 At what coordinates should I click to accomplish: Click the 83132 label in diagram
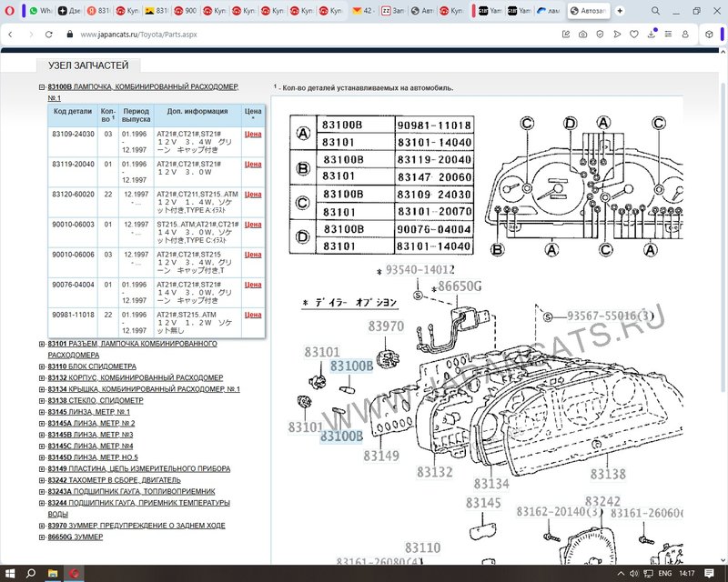tap(435, 472)
